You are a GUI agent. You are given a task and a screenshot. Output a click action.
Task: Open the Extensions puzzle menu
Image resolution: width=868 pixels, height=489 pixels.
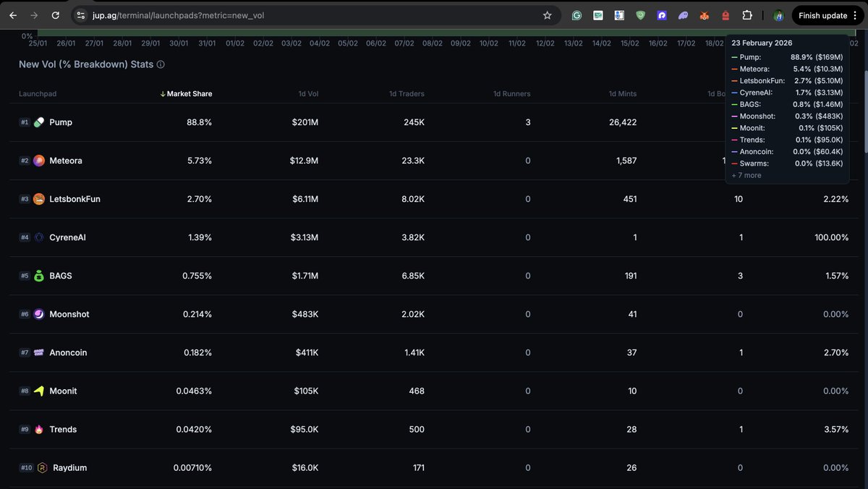pos(747,15)
